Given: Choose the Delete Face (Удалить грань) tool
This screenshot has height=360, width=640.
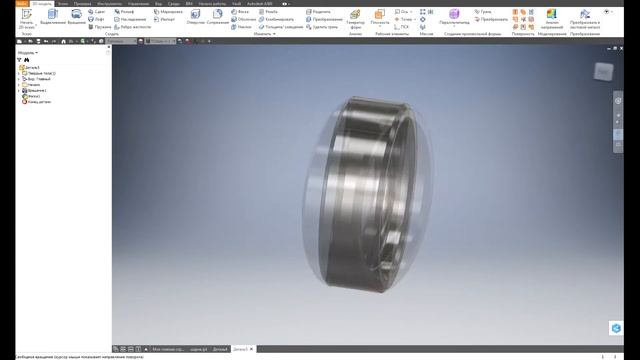Looking at the screenshot, I should tap(322, 27).
